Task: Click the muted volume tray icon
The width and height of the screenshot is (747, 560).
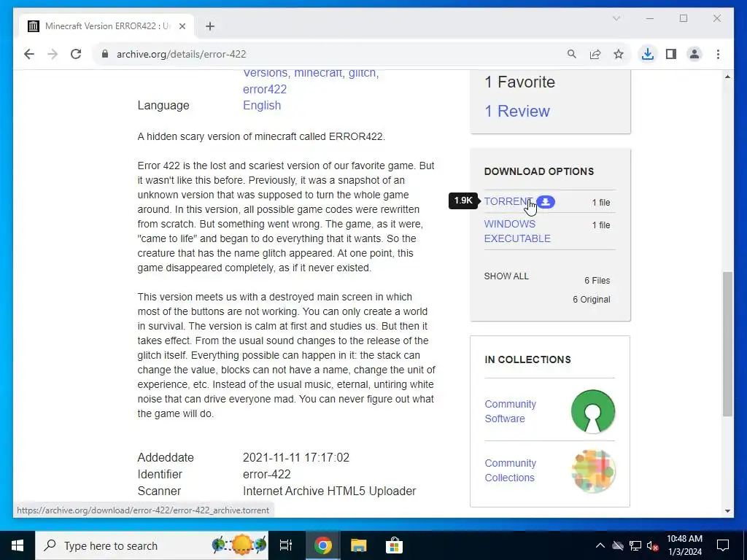Action: pos(652,545)
